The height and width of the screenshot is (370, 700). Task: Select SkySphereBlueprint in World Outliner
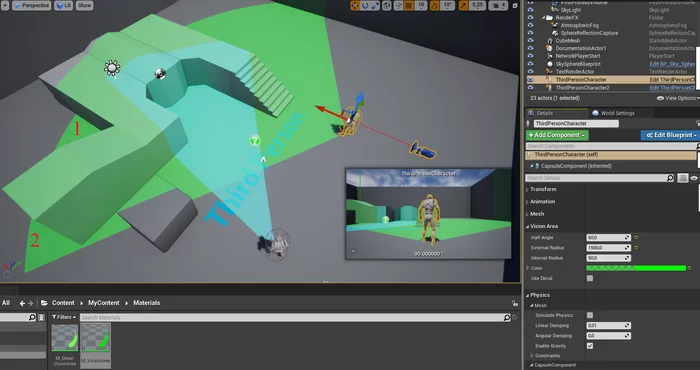tap(578, 64)
